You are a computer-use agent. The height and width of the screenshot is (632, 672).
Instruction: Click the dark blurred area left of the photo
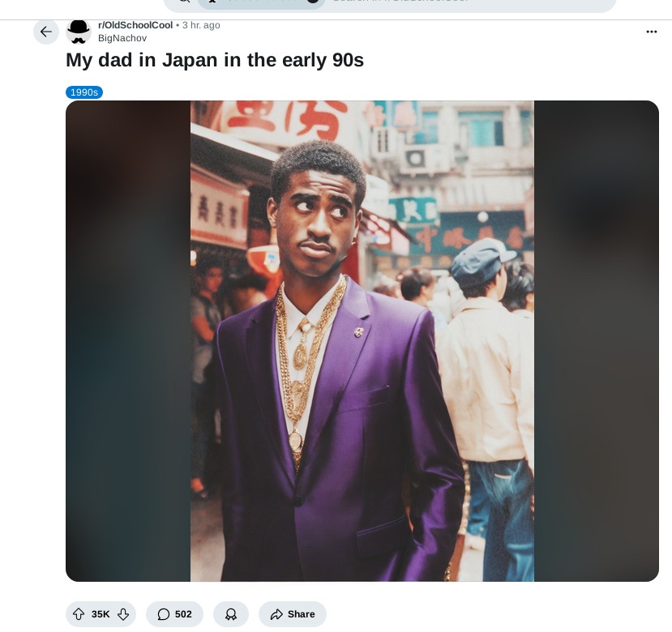(128, 341)
